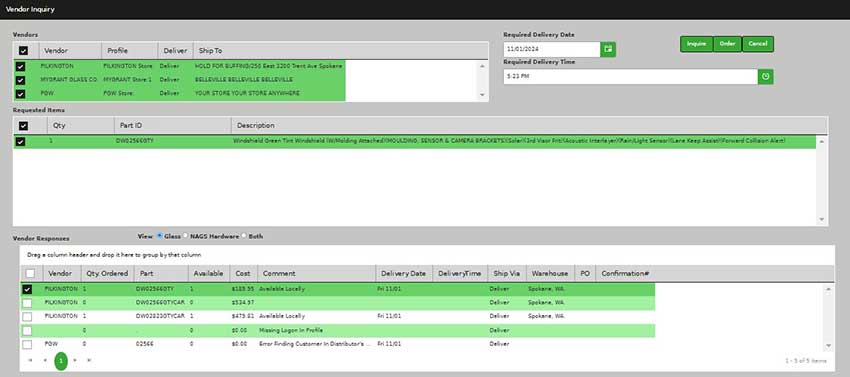
Task: Sort responses by Ship Via column
Action: [x=506, y=273]
